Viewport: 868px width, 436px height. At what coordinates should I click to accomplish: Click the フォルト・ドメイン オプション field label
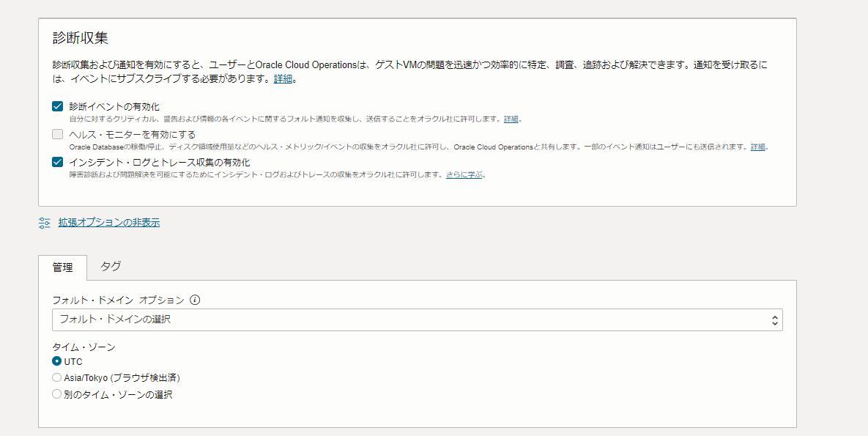pos(118,300)
